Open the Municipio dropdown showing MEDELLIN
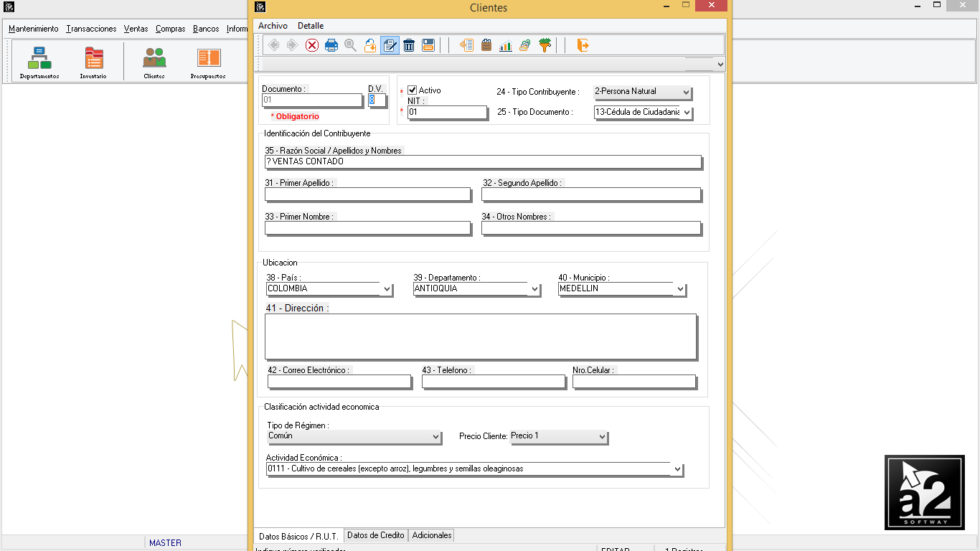The height and width of the screenshot is (551, 980). click(679, 289)
